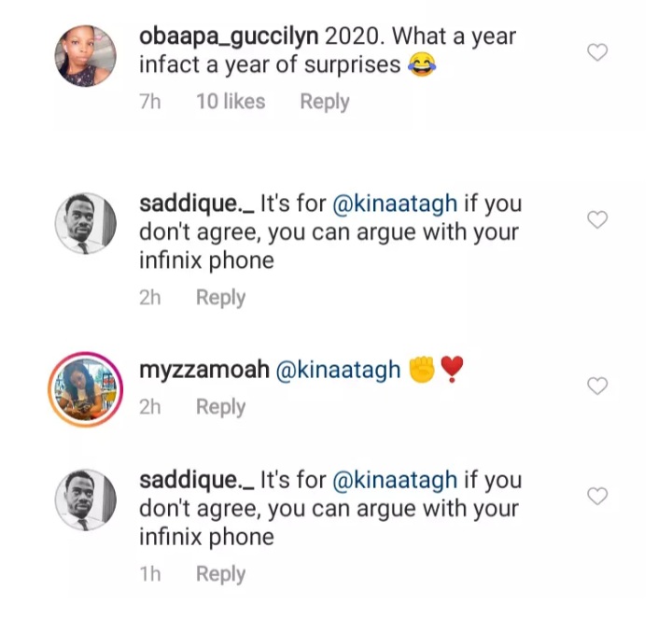The image size is (672, 618).
Task: Reply to saddique._'s 1h-old comment
Action: tap(220, 574)
